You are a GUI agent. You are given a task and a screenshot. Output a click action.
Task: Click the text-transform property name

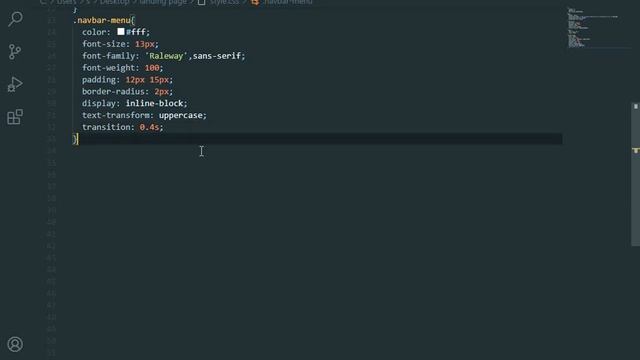116,115
